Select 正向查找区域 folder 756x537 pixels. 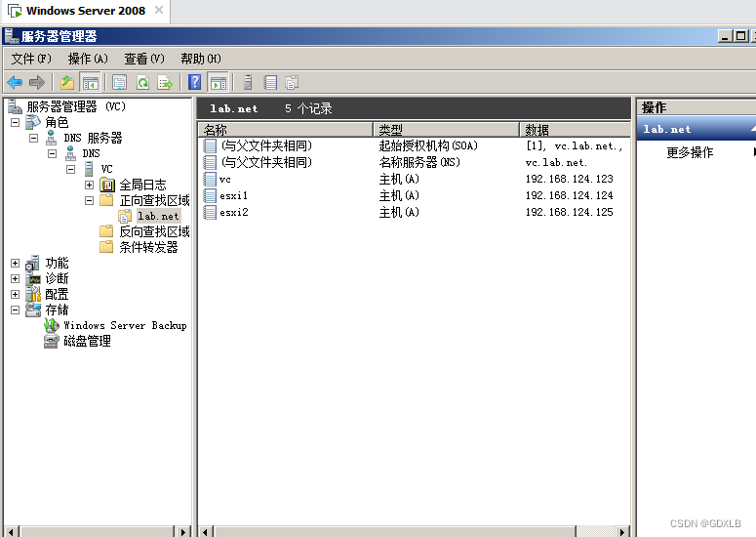point(154,200)
